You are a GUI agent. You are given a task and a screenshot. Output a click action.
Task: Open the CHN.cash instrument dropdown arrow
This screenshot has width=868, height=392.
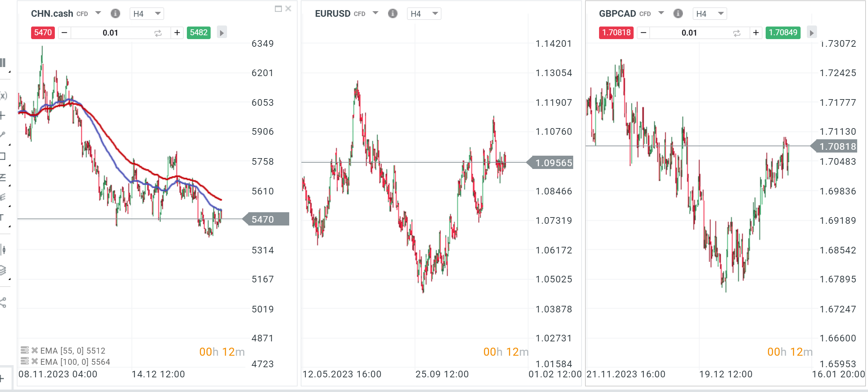tap(98, 13)
